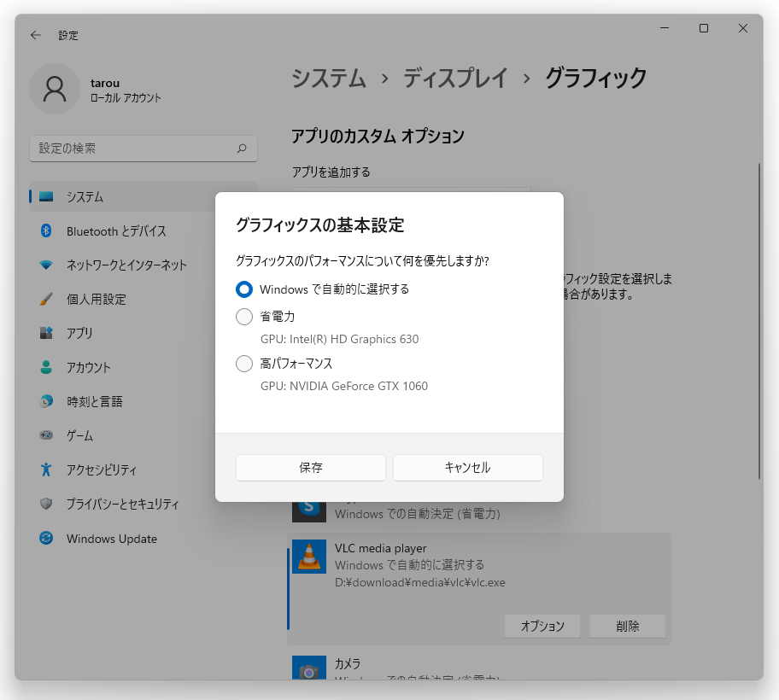Navigate to システム breadcrumb

click(328, 79)
